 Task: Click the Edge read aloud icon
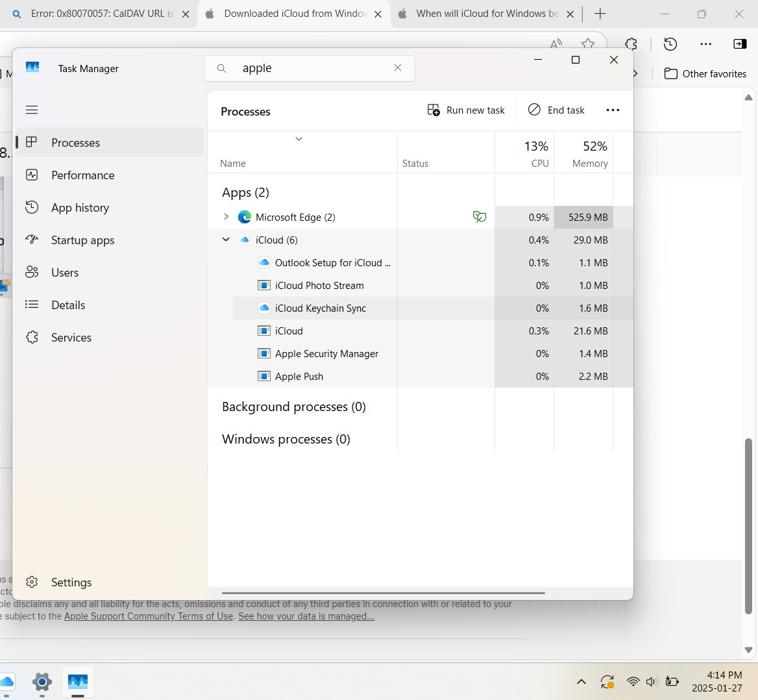556,44
